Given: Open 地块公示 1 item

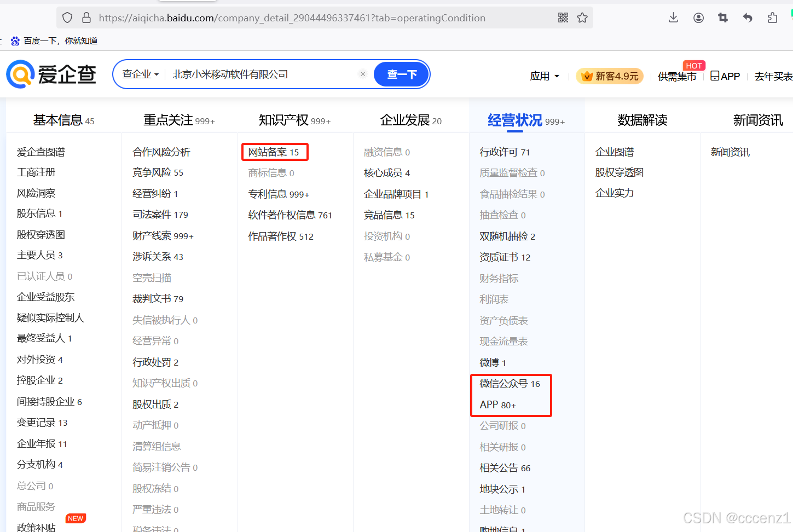Looking at the screenshot, I should [x=502, y=489].
